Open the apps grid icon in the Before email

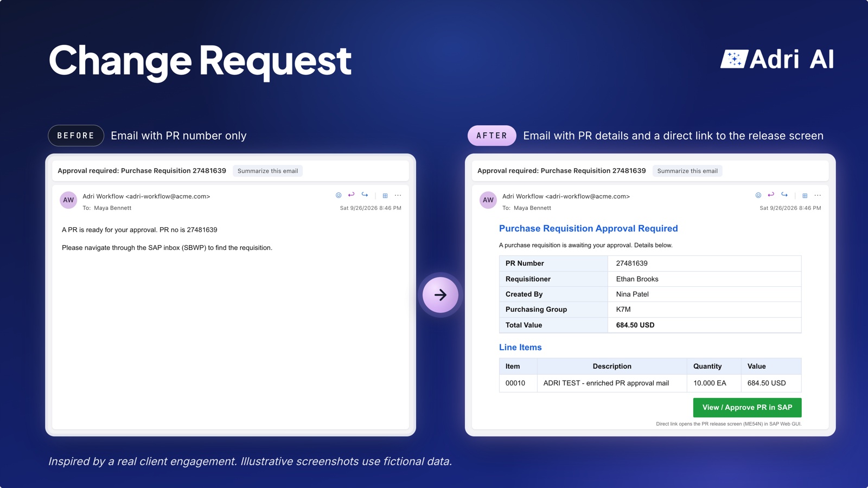coord(385,196)
